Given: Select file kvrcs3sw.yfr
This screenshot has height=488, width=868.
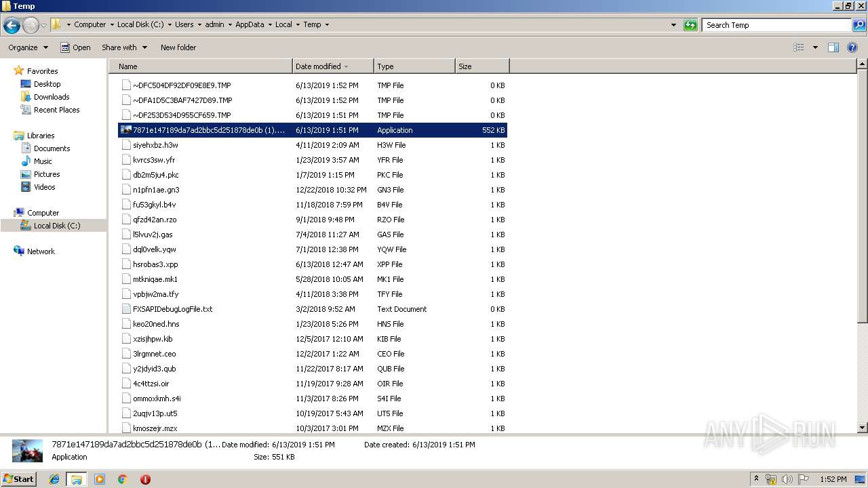Looking at the screenshot, I should pyautogui.click(x=313, y=160).
